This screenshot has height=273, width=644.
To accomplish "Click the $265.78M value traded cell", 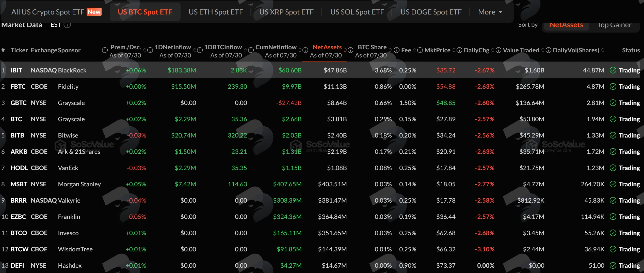I will tap(530, 86).
